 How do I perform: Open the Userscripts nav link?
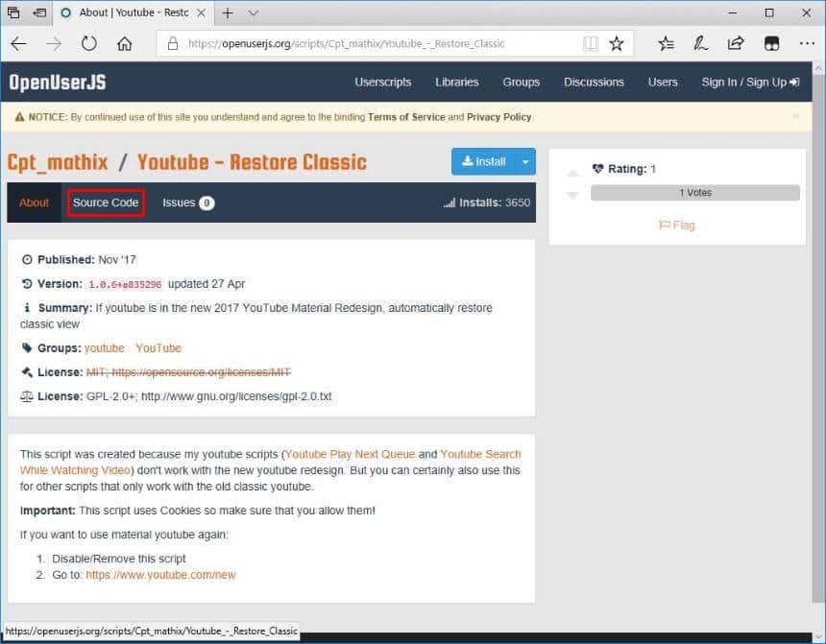point(383,83)
